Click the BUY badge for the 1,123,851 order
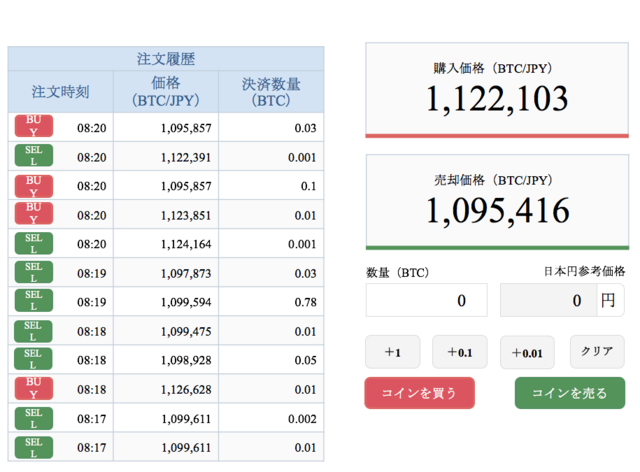The width and height of the screenshot is (640, 472). pyautogui.click(x=33, y=214)
